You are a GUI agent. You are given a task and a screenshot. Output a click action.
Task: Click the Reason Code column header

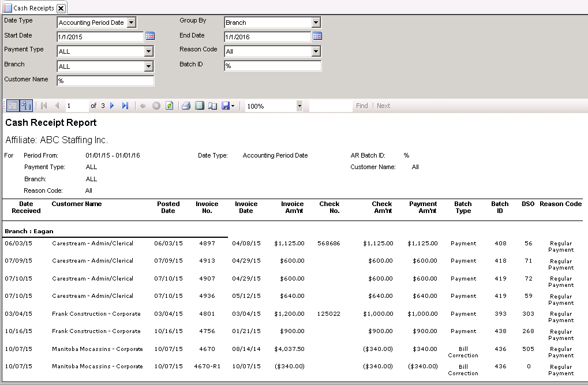(561, 204)
